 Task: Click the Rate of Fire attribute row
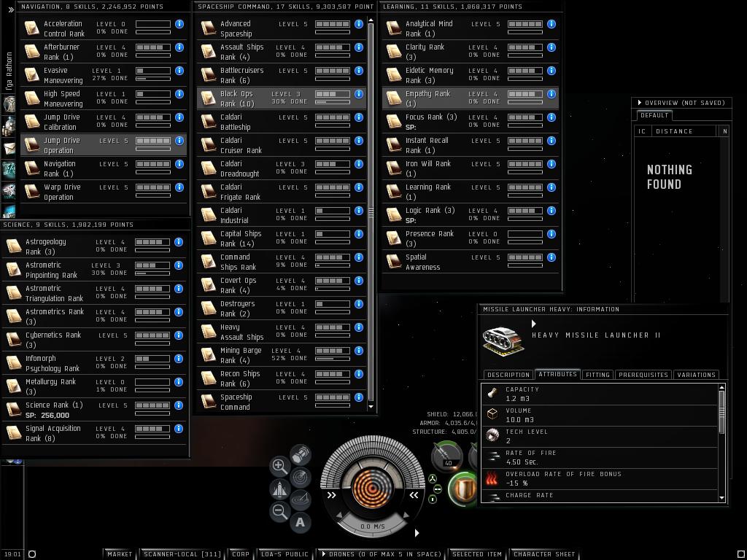click(x=600, y=457)
